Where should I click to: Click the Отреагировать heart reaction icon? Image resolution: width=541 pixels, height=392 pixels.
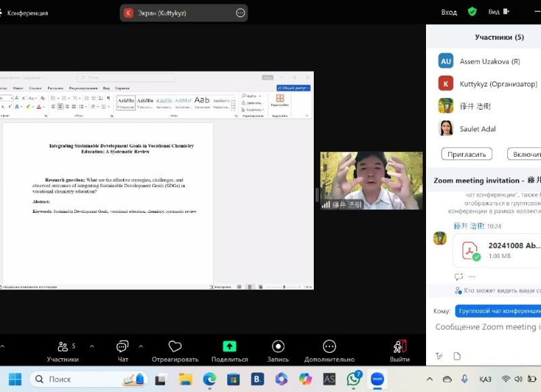(x=174, y=347)
